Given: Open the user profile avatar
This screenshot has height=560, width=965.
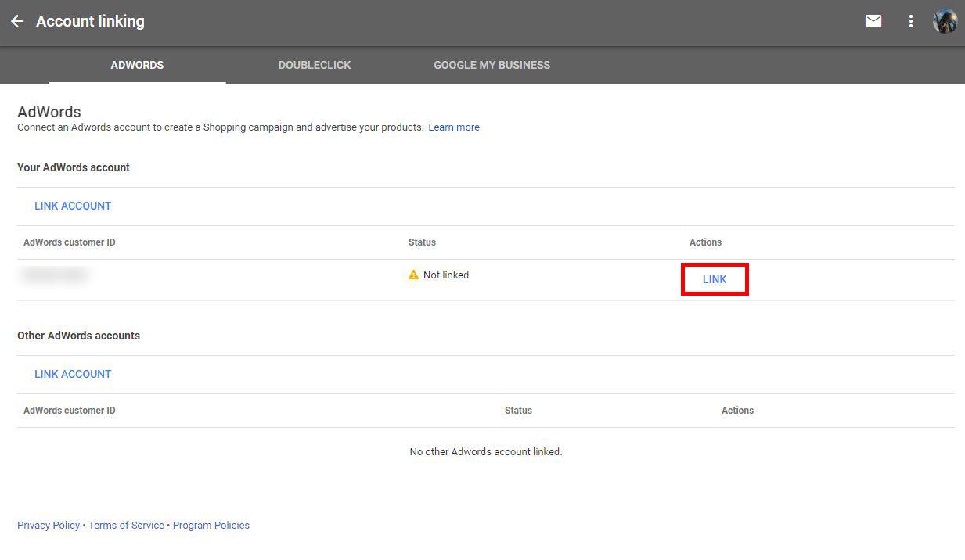Looking at the screenshot, I should point(945,21).
